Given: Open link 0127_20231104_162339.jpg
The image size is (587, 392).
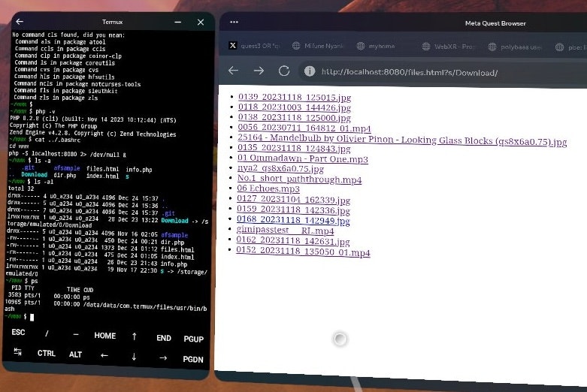Looking at the screenshot, I should [293, 200].
